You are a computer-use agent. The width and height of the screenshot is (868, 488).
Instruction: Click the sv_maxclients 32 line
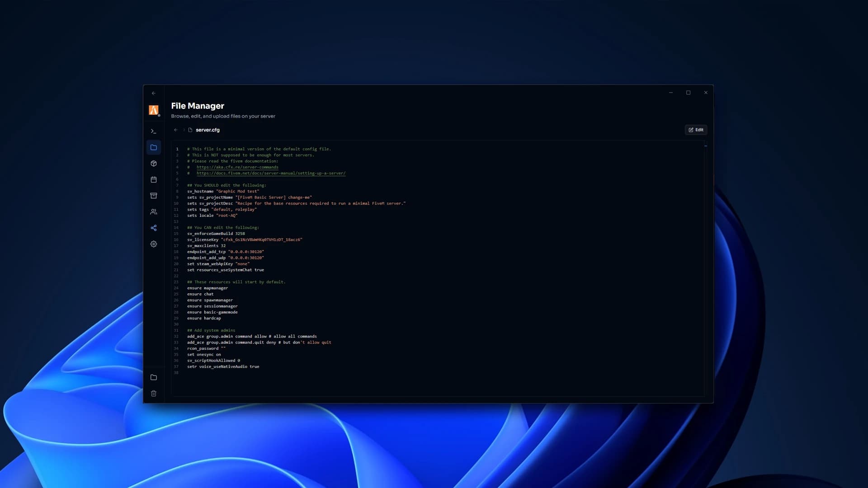pos(206,246)
